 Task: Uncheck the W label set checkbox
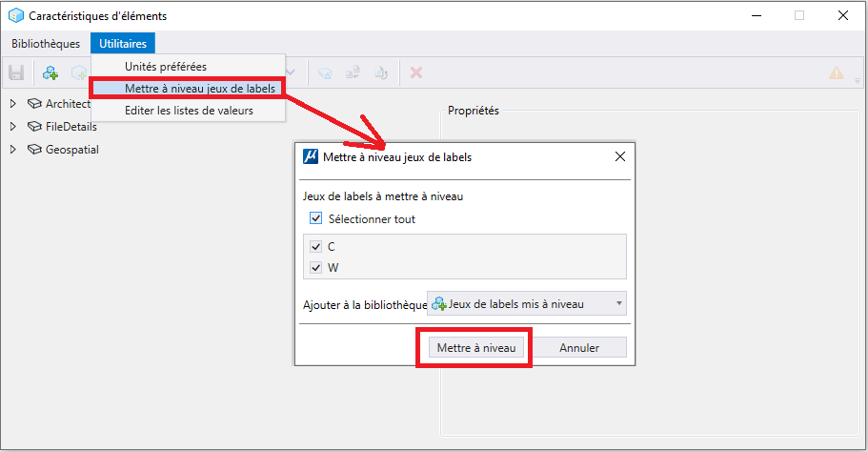tap(315, 268)
